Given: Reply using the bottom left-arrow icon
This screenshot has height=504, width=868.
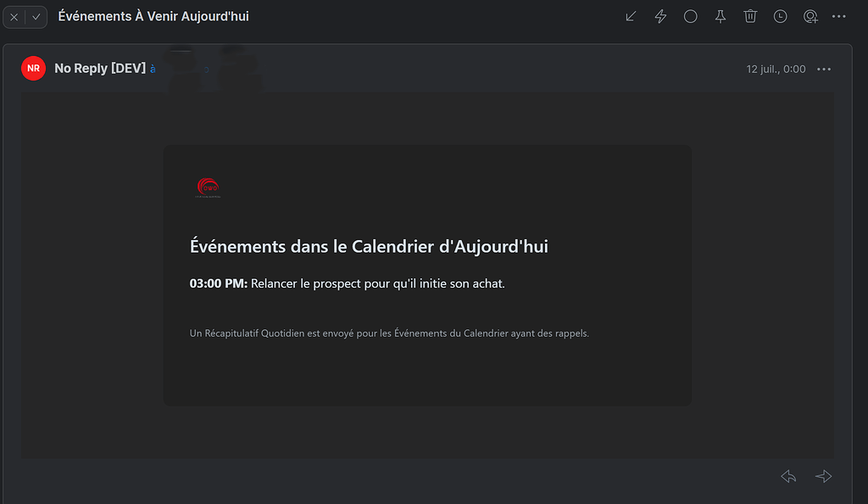Looking at the screenshot, I should (787, 476).
